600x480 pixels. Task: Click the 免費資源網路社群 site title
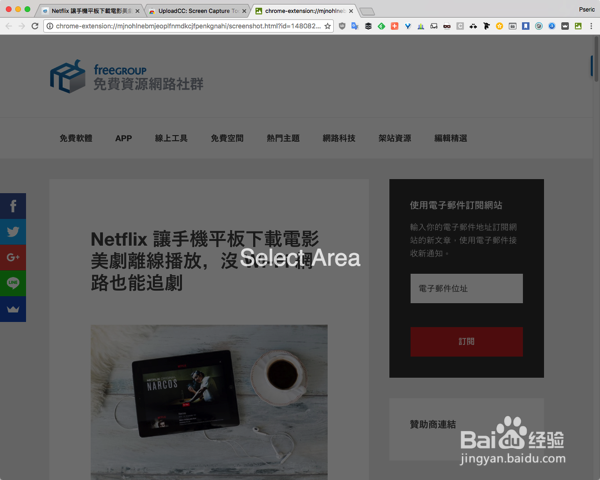[x=148, y=84]
